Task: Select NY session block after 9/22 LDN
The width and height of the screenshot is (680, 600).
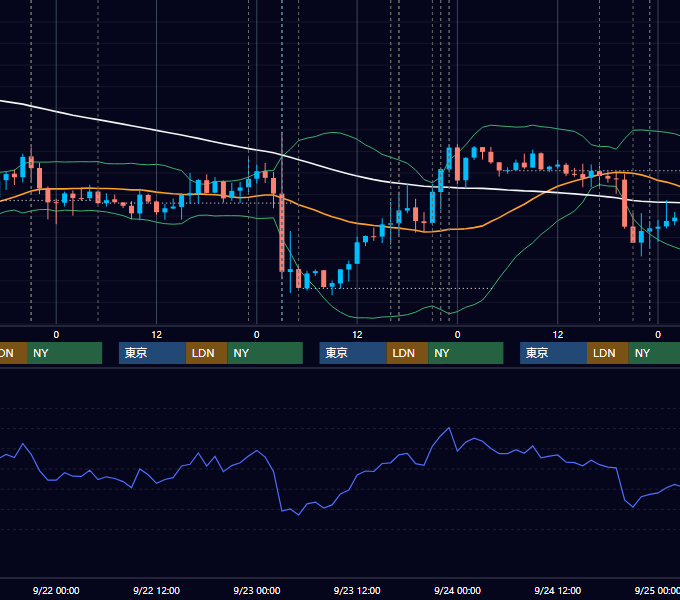Action: [x=265, y=353]
